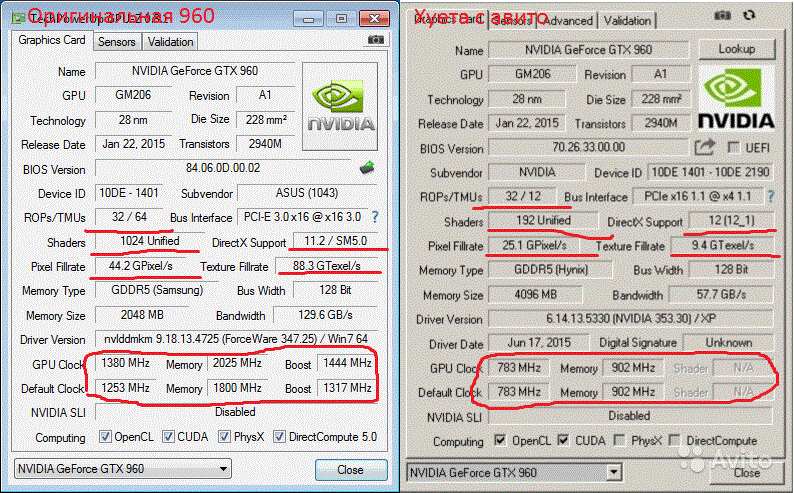
Task: Click the refresh arrows icon in right window
Action: click(x=749, y=16)
